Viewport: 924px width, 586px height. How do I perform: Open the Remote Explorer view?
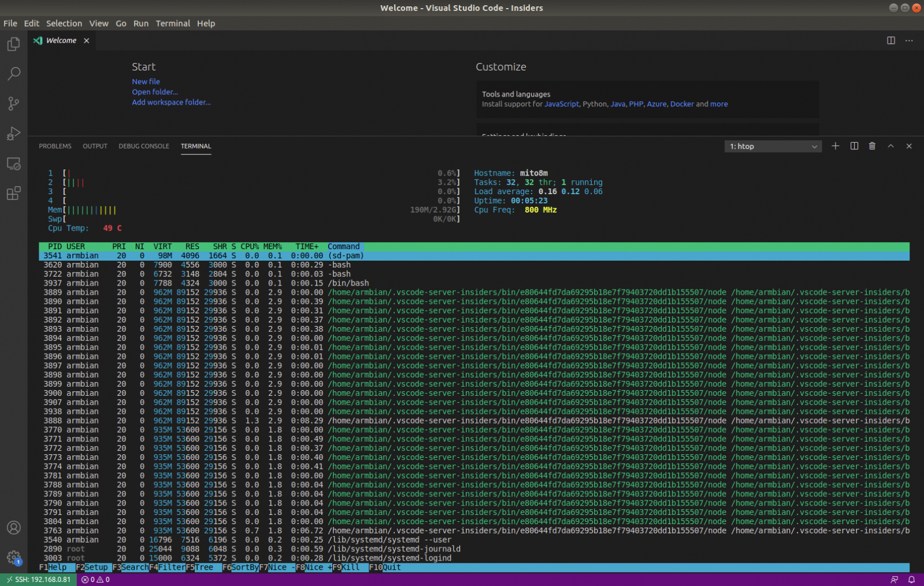pyautogui.click(x=14, y=164)
